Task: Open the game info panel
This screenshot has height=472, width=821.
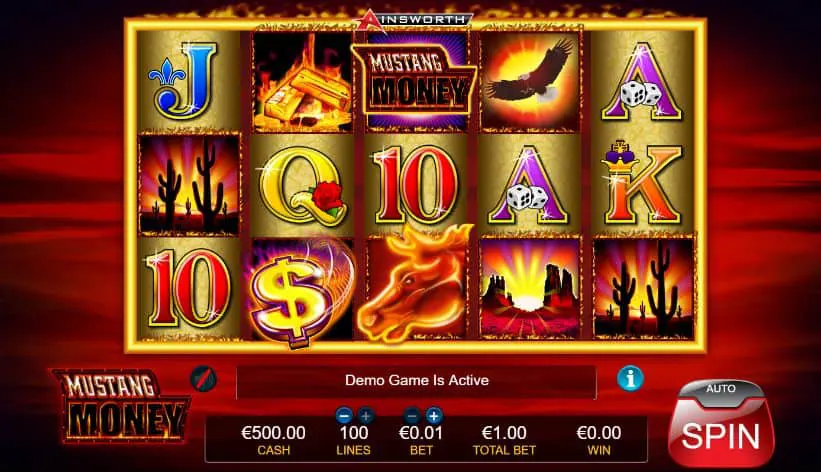Action: pos(630,378)
